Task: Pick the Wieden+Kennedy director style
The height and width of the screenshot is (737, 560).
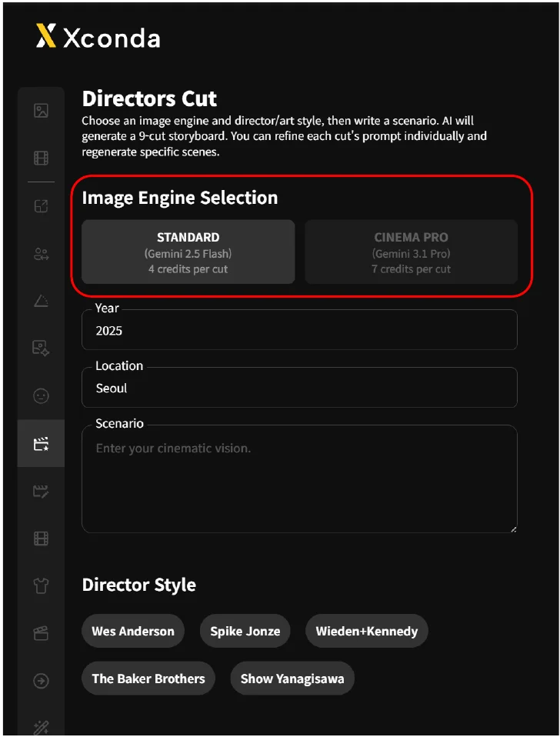Action: pos(367,631)
